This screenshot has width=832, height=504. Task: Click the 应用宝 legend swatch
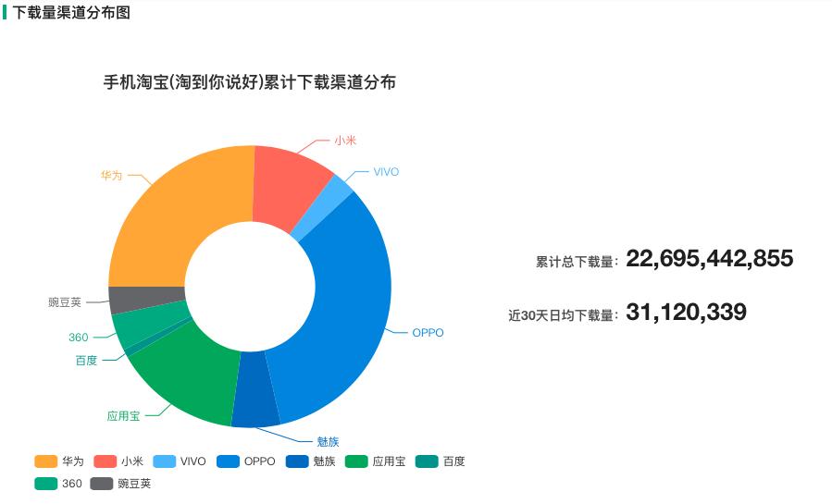[x=356, y=461]
